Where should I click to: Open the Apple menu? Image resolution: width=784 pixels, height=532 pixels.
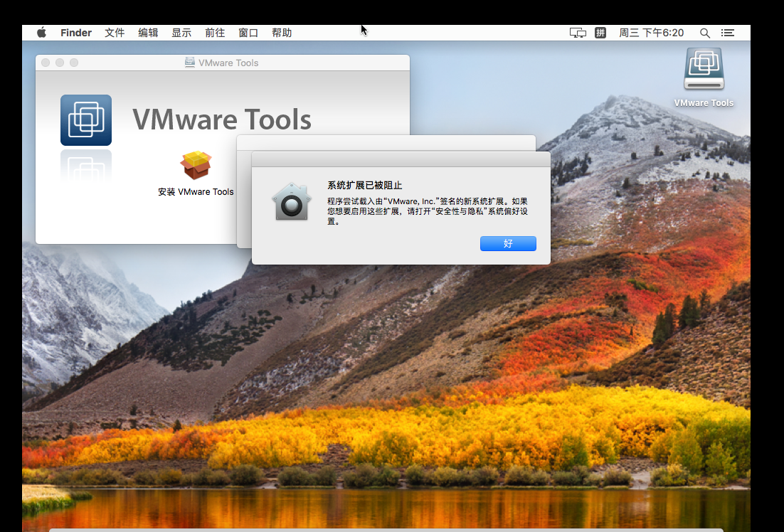click(x=41, y=33)
